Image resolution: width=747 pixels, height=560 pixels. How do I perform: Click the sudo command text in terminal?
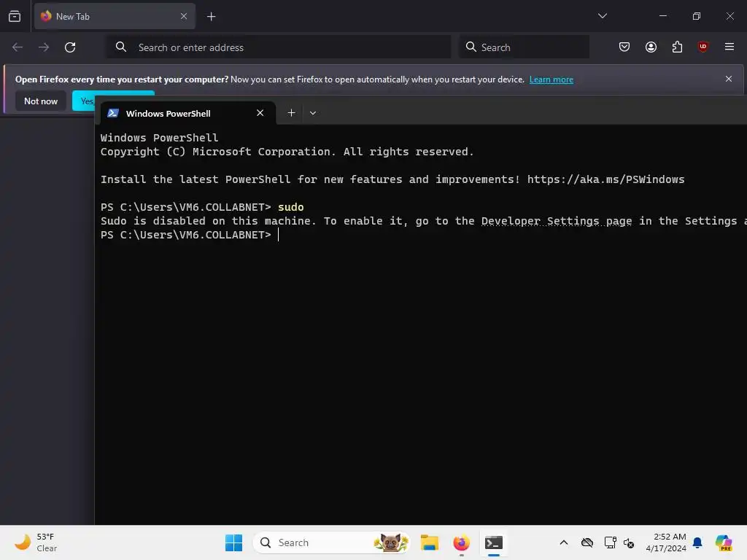point(290,207)
